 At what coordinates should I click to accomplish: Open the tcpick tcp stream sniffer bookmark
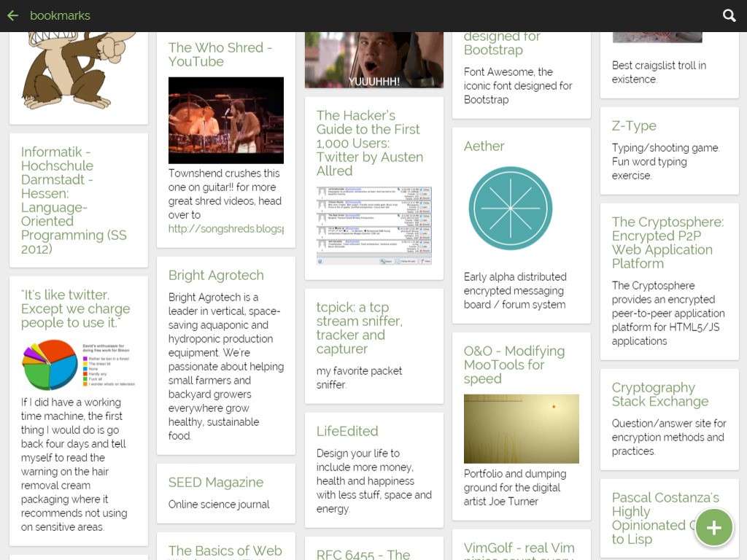click(359, 327)
